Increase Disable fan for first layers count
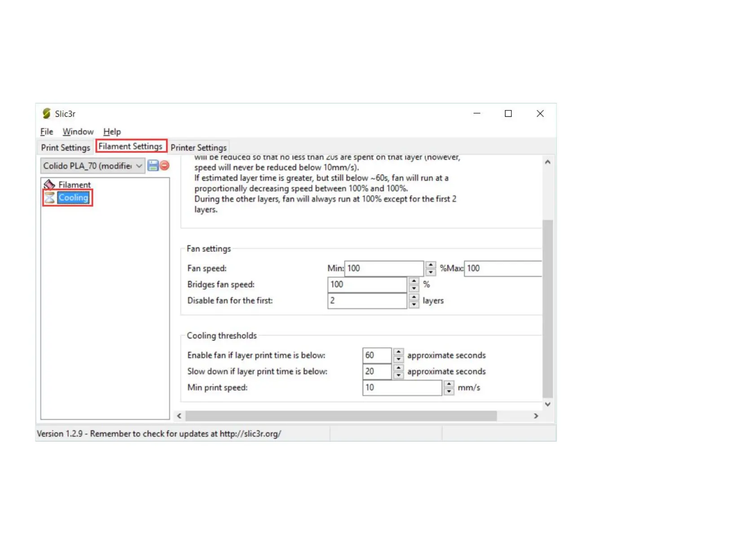The height and width of the screenshot is (535, 756). (x=414, y=297)
